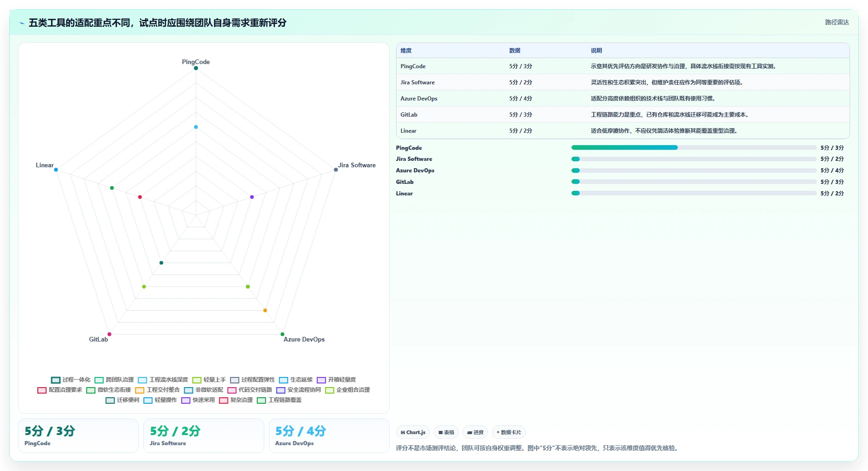The image size is (868, 471).
Task: Toggle the 过程配置弹性 legend entry
Action: click(x=252, y=380)
